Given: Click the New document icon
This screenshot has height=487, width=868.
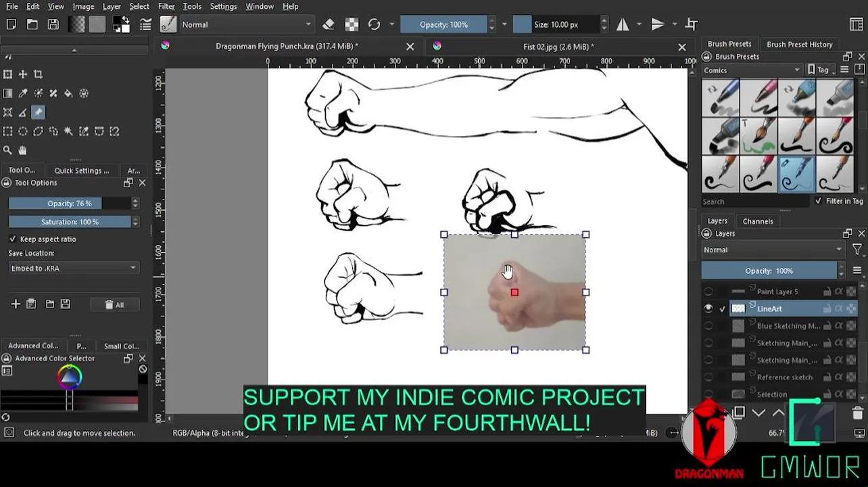Looking at the screenshot, I should (x=11, y=24).
